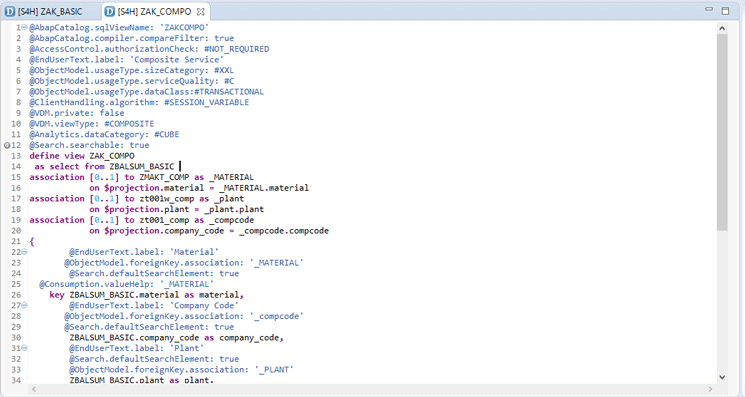Screen dimensions: 745x397
Task: Maximize the editor area
Action: tap(725, 10)
